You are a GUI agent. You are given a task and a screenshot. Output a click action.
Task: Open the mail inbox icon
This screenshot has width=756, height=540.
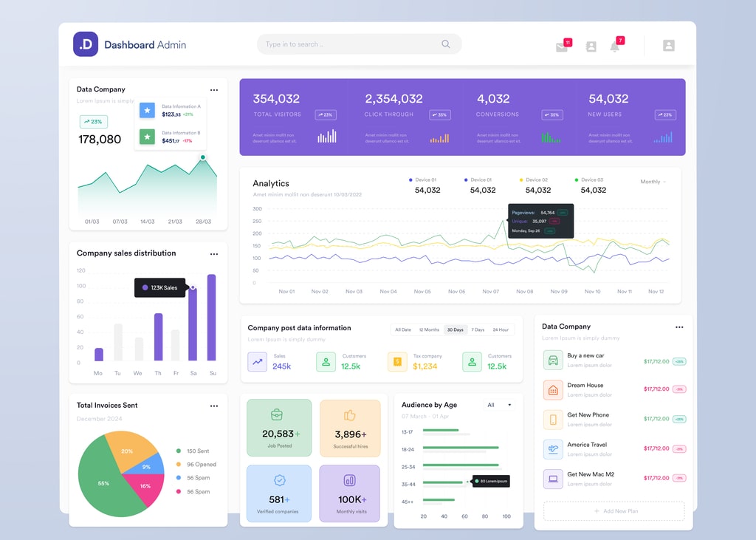(x=562, y=47)
